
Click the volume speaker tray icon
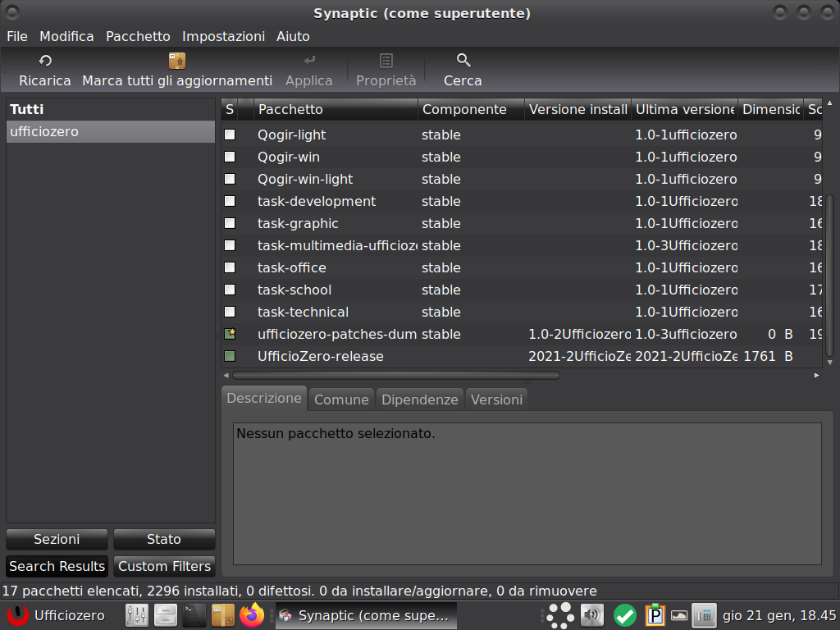(x=592, y=615)
